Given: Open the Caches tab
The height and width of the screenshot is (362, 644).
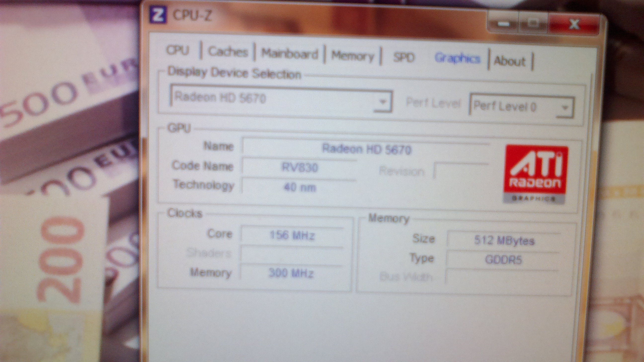Looking at the screenshot, I should [x=228, y=52].
